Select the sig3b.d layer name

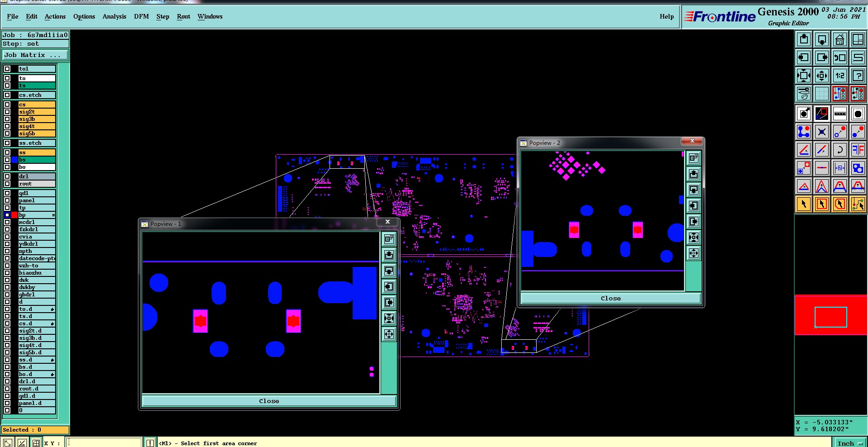click(37, 338)
